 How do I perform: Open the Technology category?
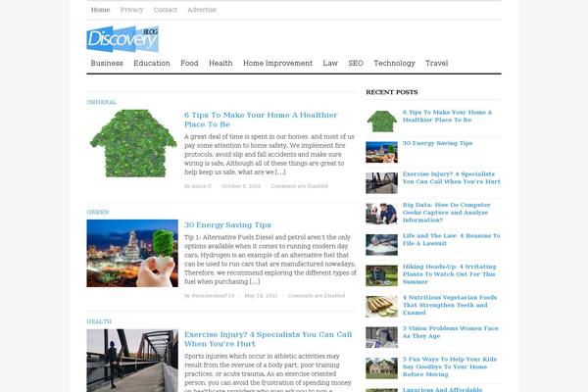395,63
